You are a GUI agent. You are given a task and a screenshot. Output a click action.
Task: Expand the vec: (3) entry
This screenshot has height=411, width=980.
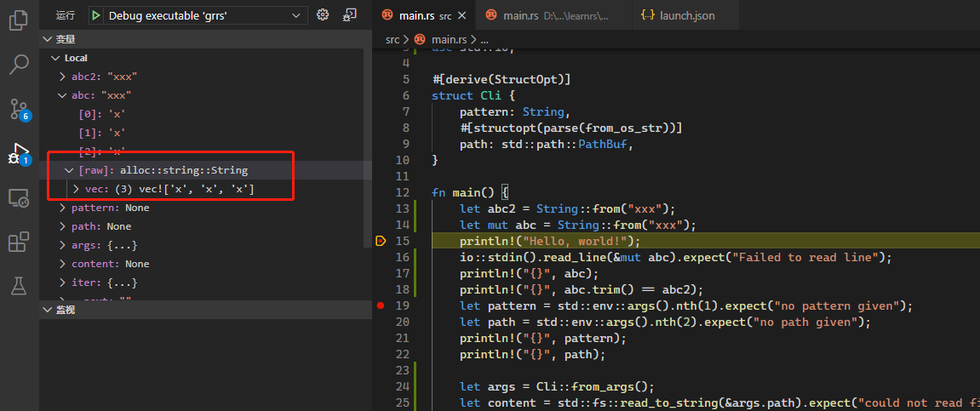click(76, 189)
